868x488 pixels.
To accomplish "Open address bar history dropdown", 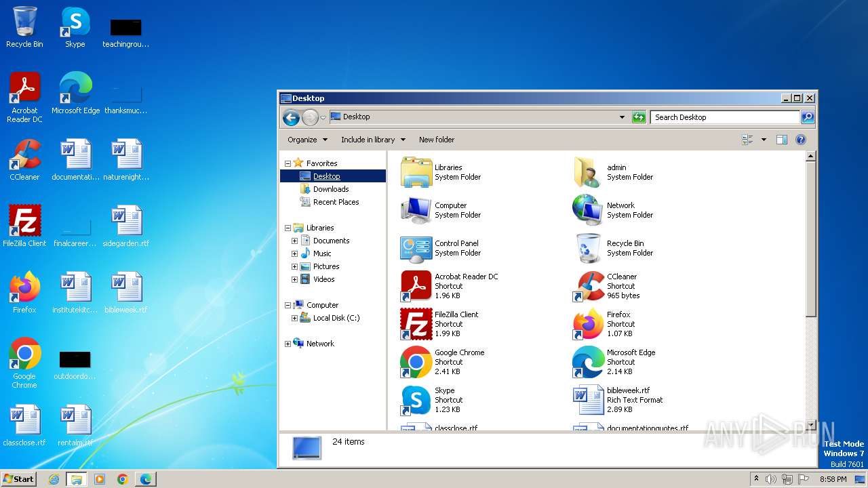I will coord(622,117).
